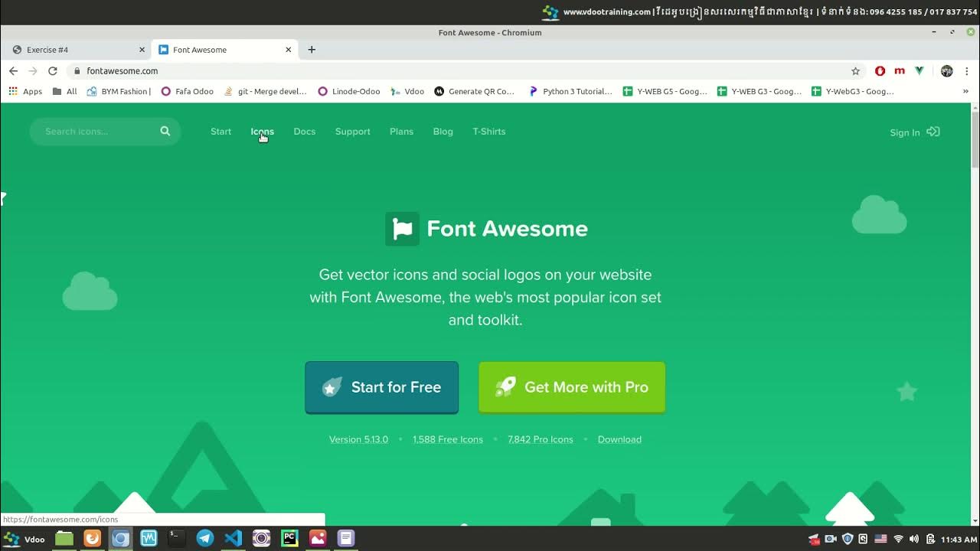Open the Icons nav item
This screenshot has height=551, width=980.
pyautogui.click(x=262, y=132)
